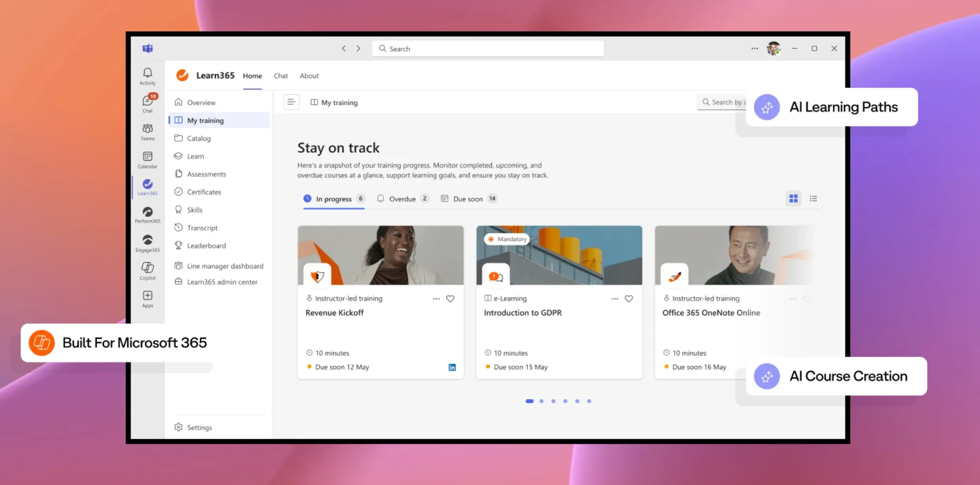Image resolution: width=980 pixels, height=485 pixels.
Task: Open the Revenue Kickoff course thumbnail
Action: 381,255
